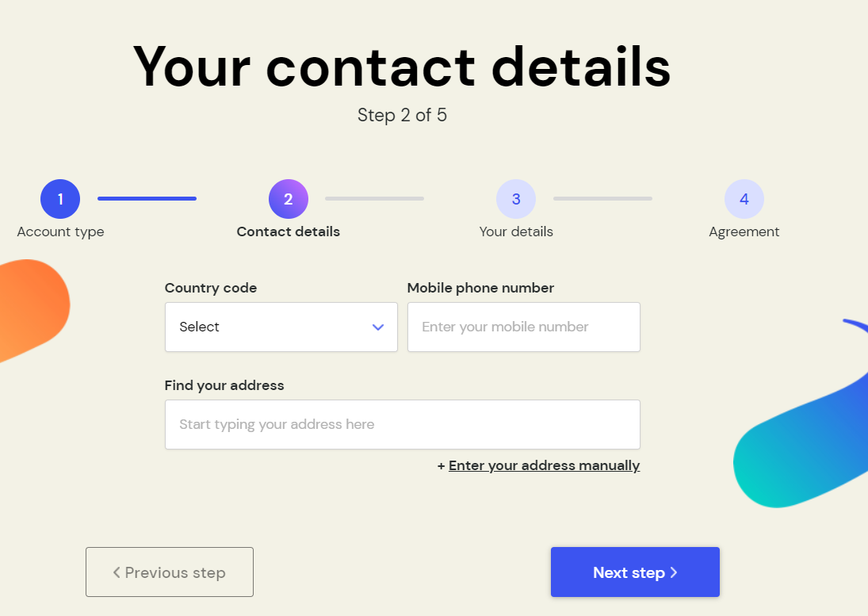Click the plus sign before manual address

[x=442, y=466]
